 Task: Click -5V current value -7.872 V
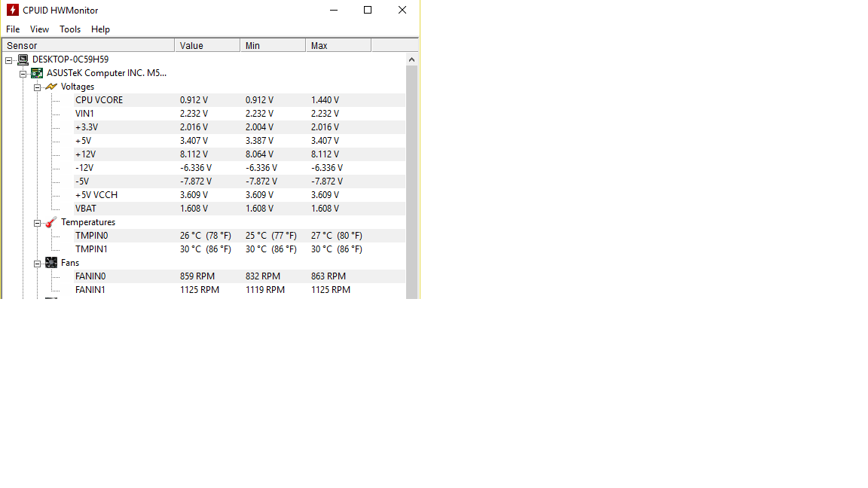click(196, 181)
